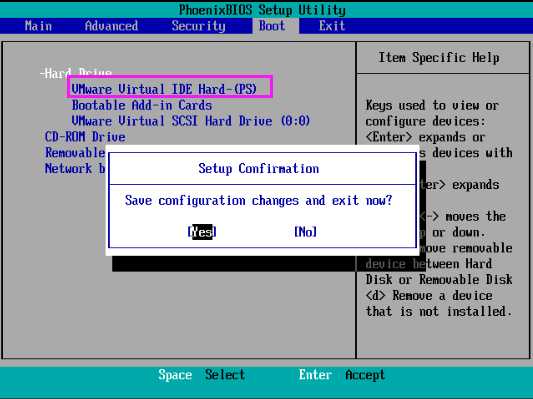Select the Removable devices boot entry
This screenshot has height=399, width=533.
tap(75, 153)
